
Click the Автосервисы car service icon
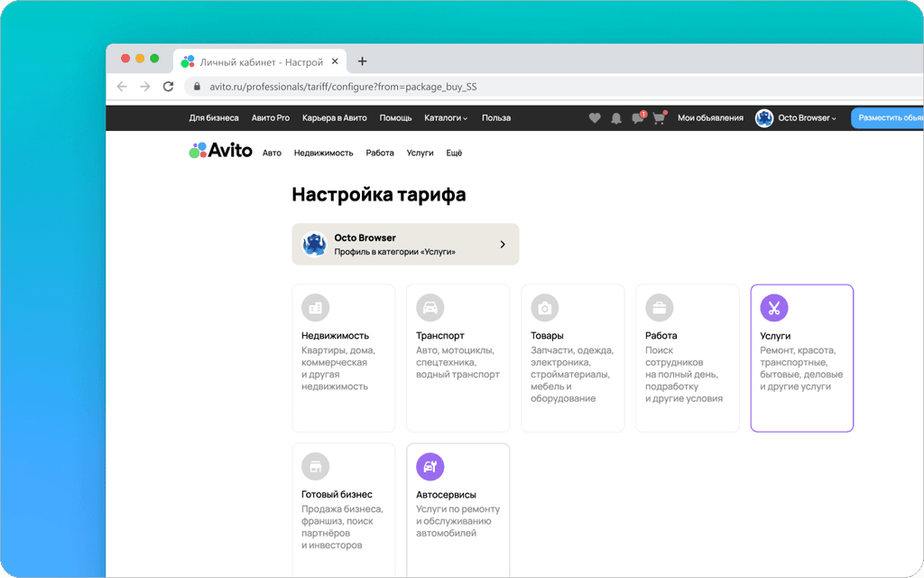430,466
